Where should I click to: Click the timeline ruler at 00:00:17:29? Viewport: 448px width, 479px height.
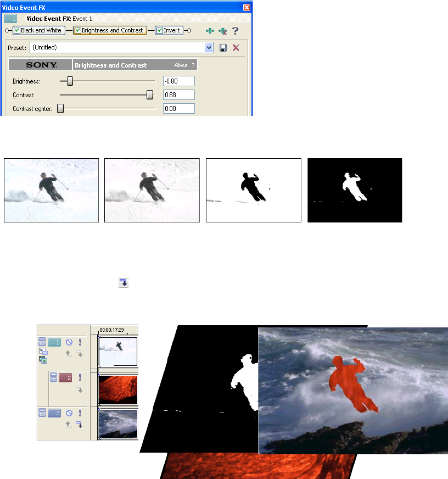point(112,330)
